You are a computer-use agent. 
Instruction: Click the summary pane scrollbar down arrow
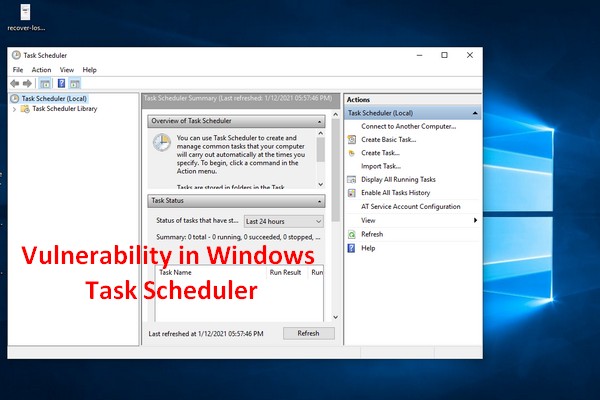(336, 317)
